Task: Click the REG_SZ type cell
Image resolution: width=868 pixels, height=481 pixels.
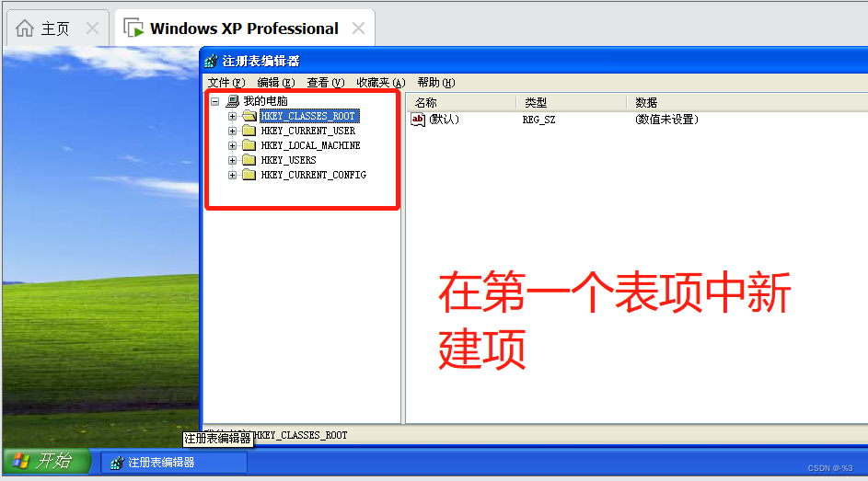Action: coord(538,120)
